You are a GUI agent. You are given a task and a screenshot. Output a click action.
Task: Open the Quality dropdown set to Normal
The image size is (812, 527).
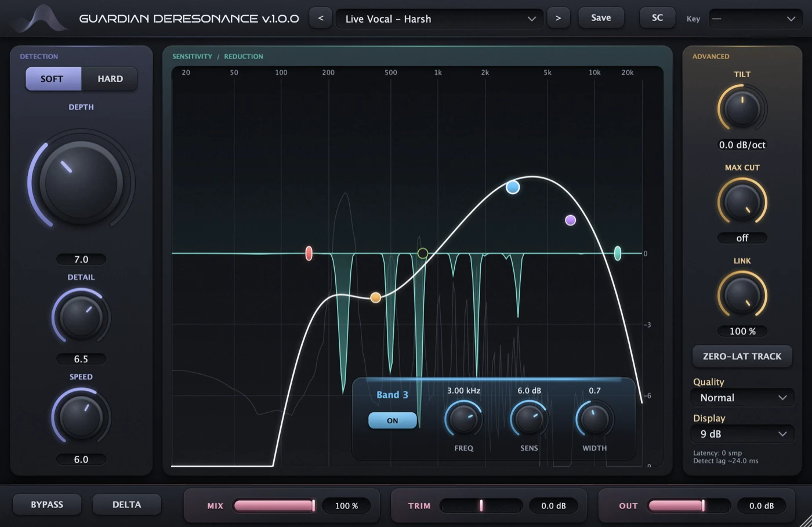coord(742,398)
